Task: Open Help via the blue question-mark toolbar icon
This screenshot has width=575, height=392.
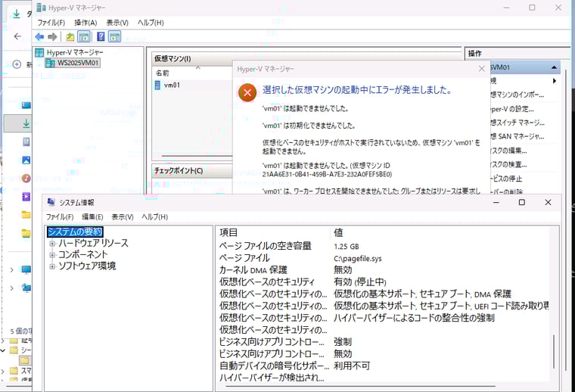Action: click(x=101, y=36)
